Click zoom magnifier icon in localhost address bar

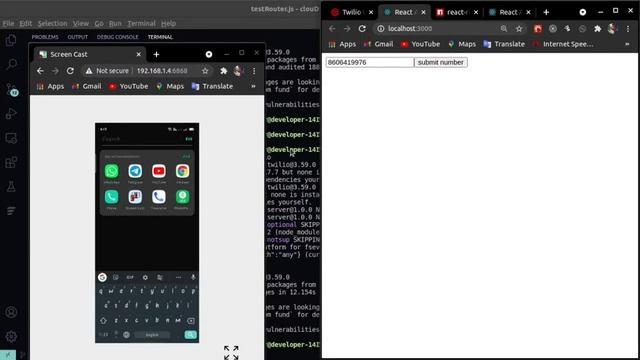tap(504, 29)
